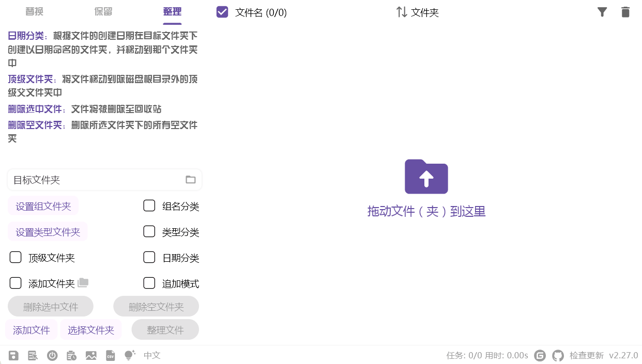642x364 pixels.
Task: Click the trash delete icon at top right
Action: pos(625,12)
